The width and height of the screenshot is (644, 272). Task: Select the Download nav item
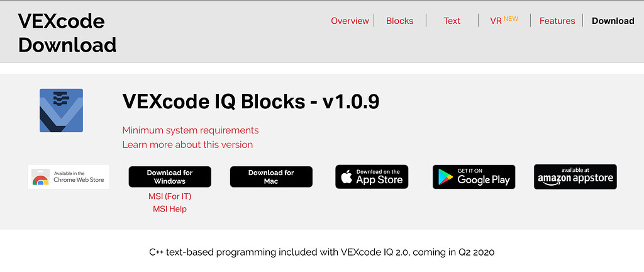(613, 21)
